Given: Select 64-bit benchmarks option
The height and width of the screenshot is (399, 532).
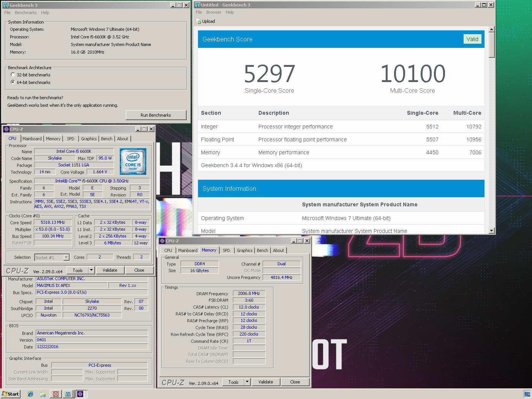Looking at the screenshot, I should coord(13,82).
